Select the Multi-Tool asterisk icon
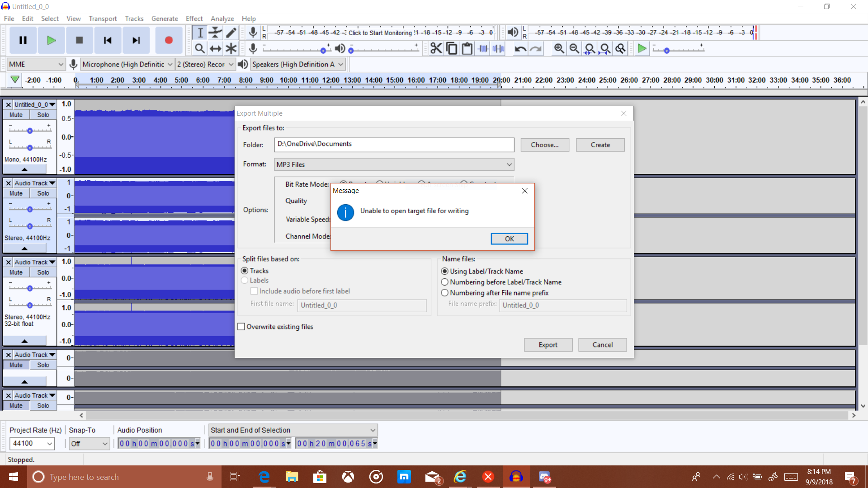The height and width of the screenshot is (488, 868). pos(231,48)
